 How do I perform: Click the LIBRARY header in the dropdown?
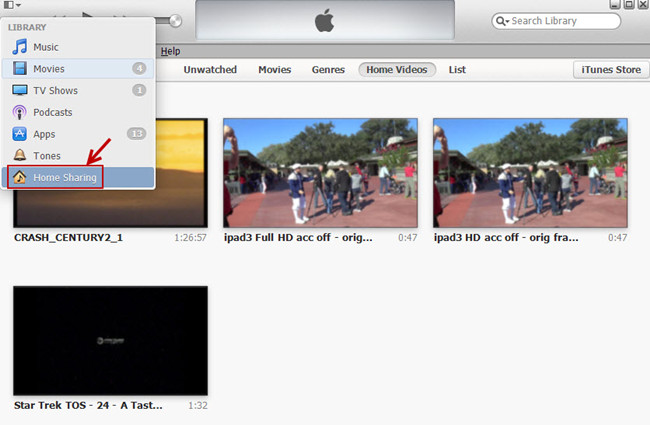coord(27,27)
